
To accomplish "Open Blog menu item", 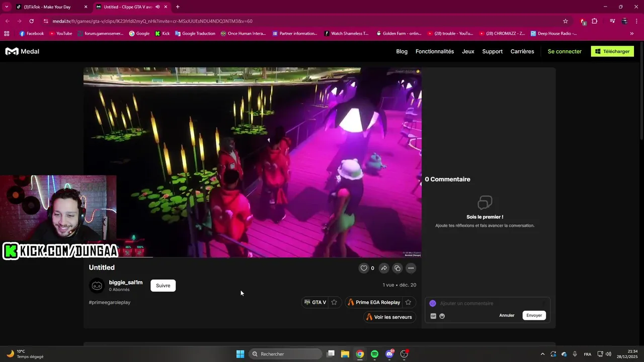I will pos(402,51).
